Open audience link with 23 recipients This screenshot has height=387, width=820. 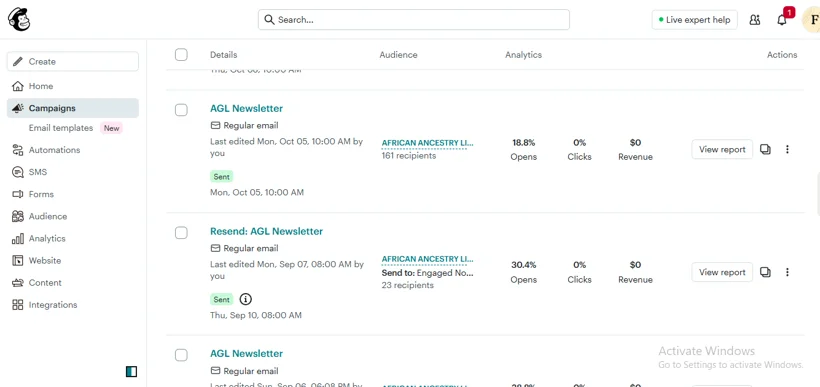pos(427,259)
